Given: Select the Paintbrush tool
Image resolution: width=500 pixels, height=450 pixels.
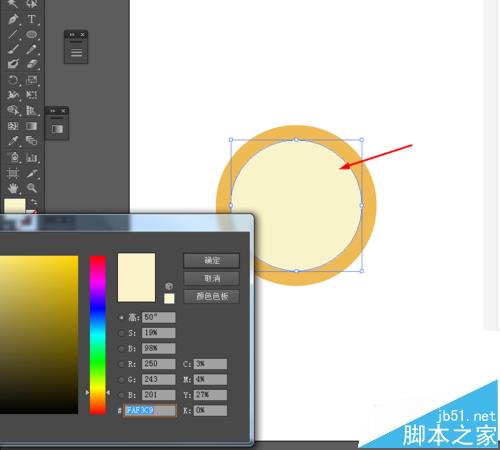Looking at the screenshot, I should tap(13, 49).
